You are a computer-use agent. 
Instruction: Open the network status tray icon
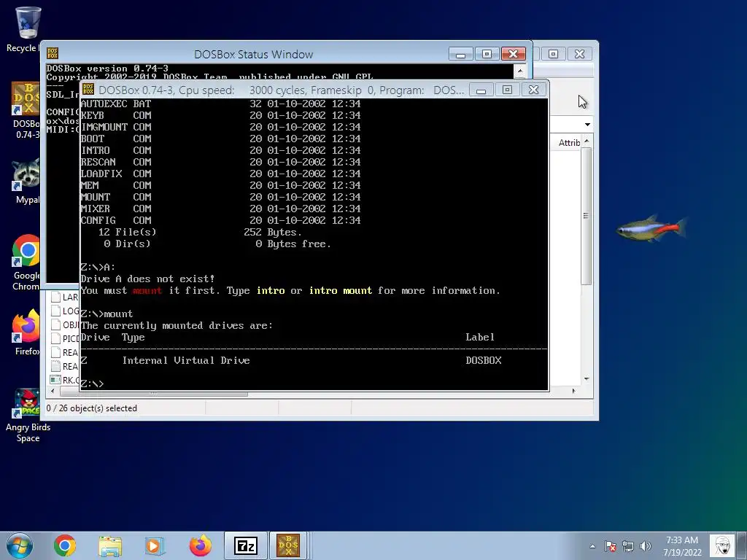coord(628,546)
